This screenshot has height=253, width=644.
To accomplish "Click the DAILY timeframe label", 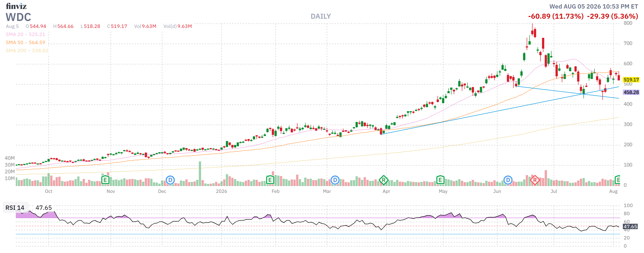I will click(321, 16).
